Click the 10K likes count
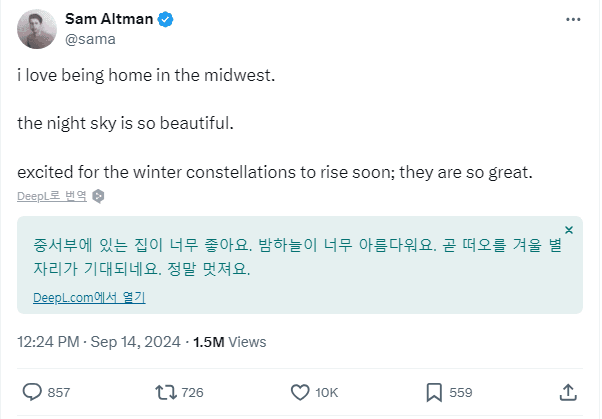The image size is (602, 419). coord(329,392)
